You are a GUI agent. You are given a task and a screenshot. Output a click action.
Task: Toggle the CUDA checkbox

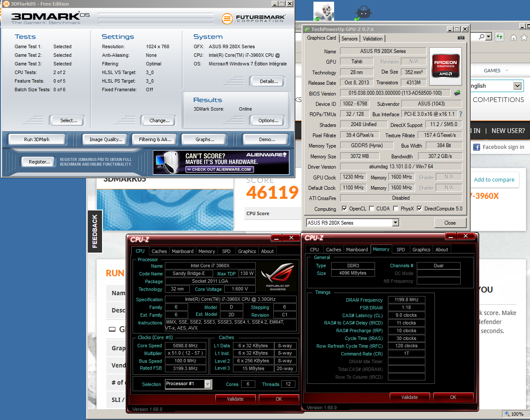pyautogui.click(x=372, y=209)
